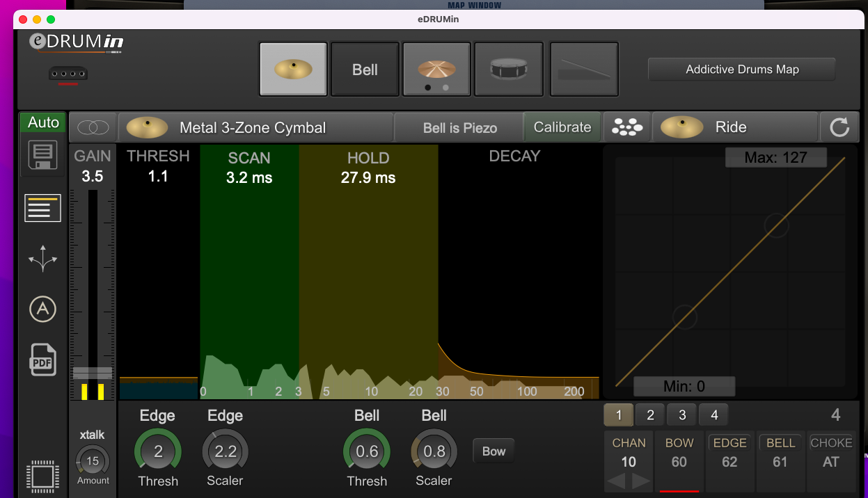Viewport: 868px width, 498px height.
Task: Click the Calibrate button
Action: pyautogui.click(x=562, y=127)
